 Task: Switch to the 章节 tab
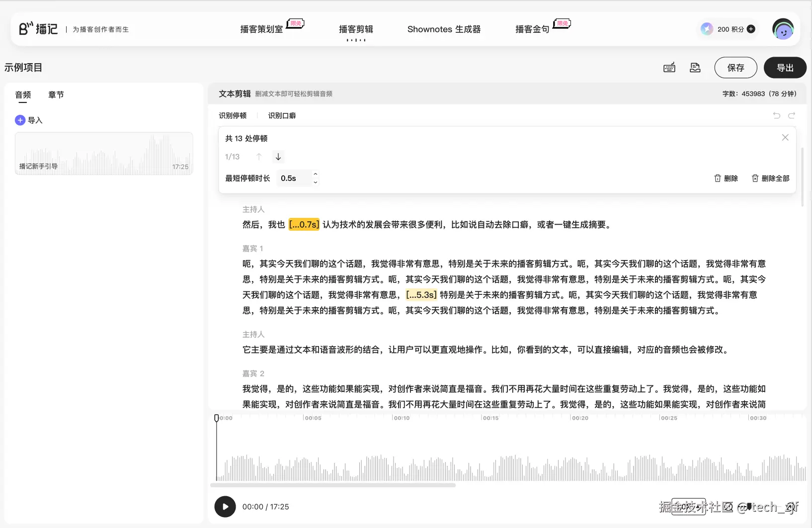coord(56,94)
